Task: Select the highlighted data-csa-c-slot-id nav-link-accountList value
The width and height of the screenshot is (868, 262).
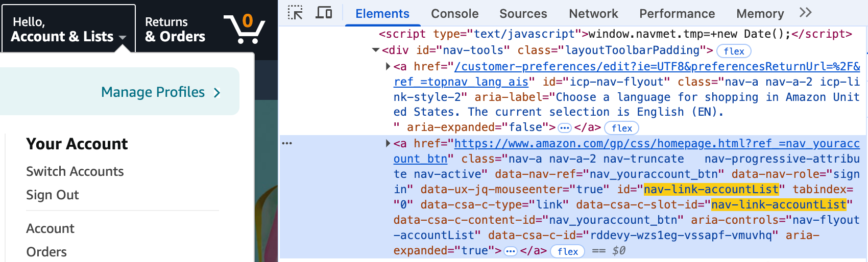Action: 779,204
